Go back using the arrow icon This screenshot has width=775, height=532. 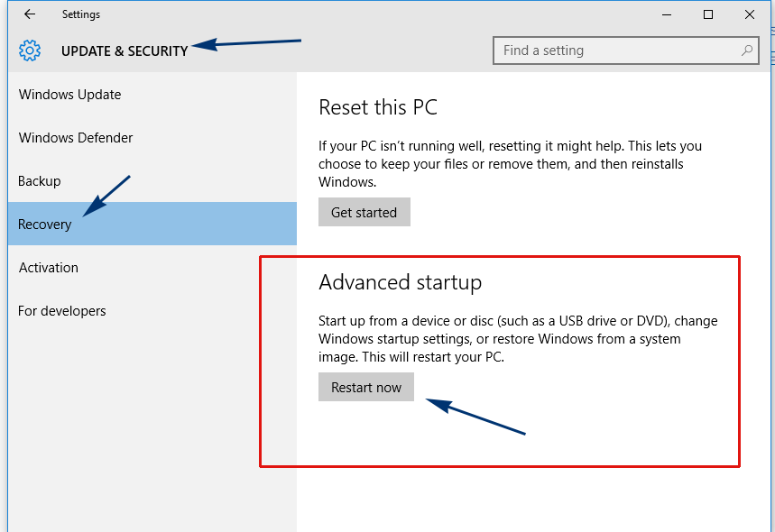(x=30, y=14)
